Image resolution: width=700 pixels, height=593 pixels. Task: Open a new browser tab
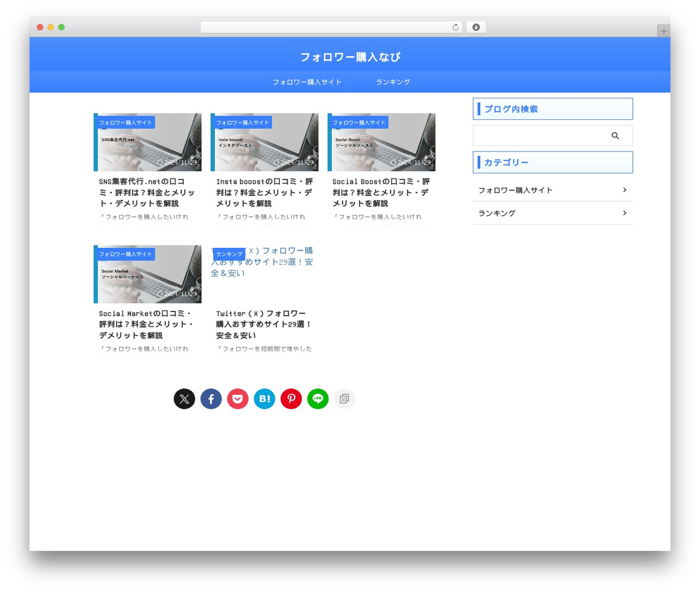click(664, 31)
